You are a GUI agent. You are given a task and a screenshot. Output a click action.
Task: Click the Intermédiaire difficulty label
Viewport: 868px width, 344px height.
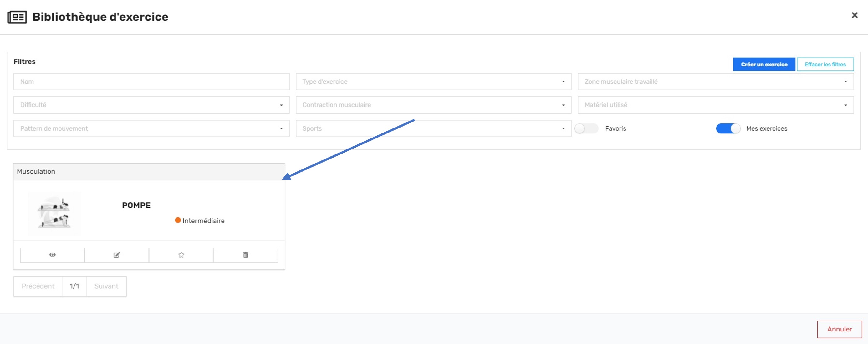coord(203,221)
